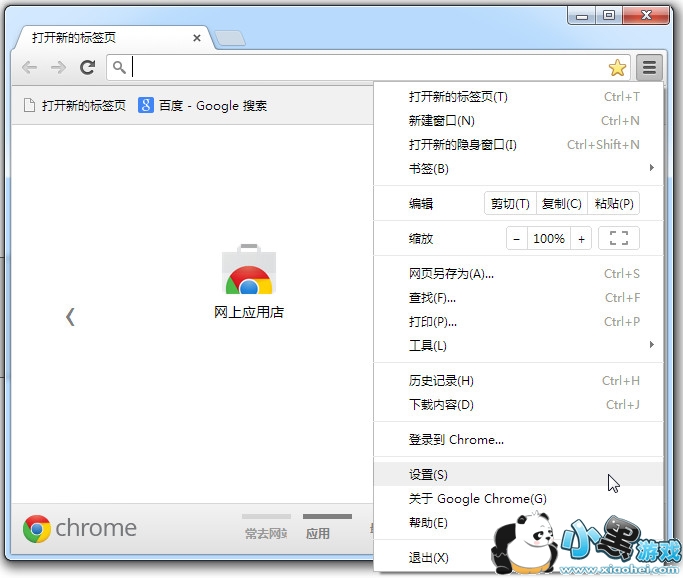
Task: Click the 剪切(T) cut button
Action: pos(510,203)
